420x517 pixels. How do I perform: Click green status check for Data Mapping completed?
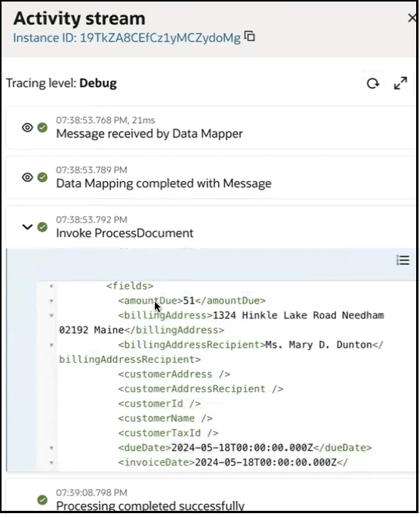click(x=42, y=177)
